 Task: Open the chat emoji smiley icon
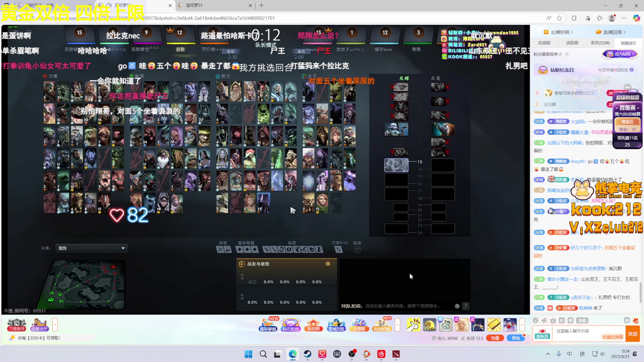coord(536,320)
